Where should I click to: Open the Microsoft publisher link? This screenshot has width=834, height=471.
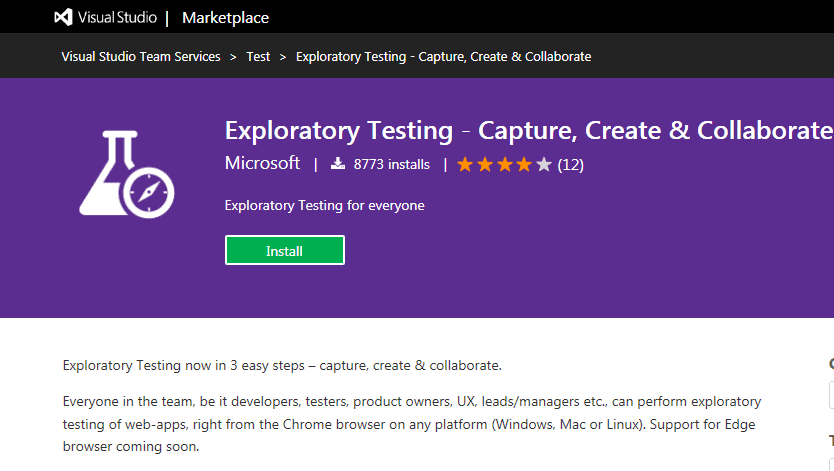(262, 163)
